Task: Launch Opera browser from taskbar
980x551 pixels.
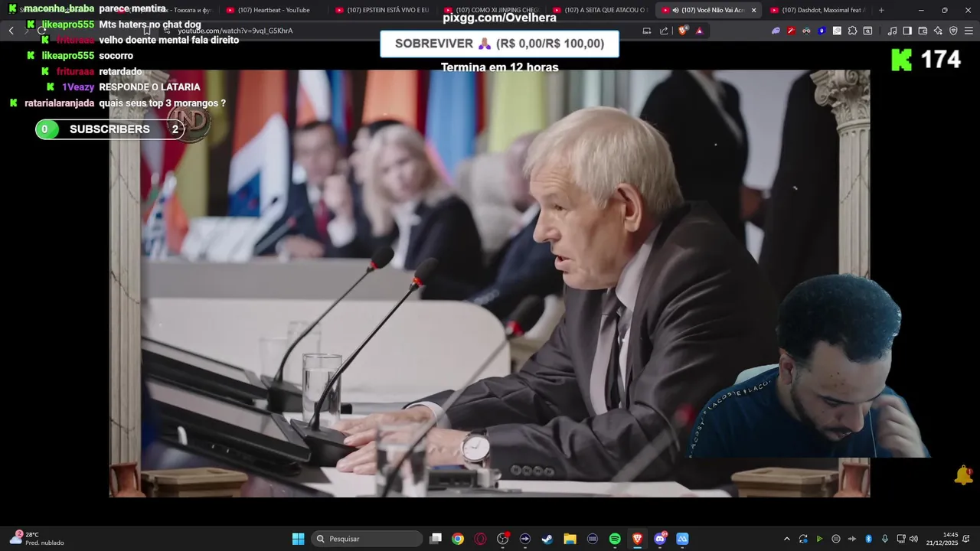Action: coord(480,539)
